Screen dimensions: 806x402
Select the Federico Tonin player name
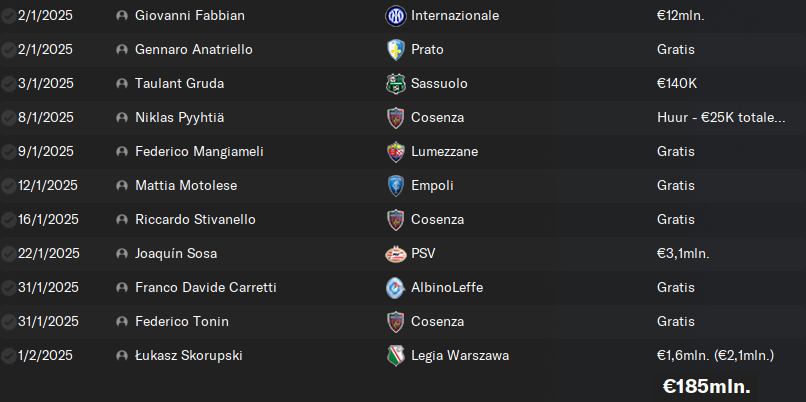[x=182, y=322]
